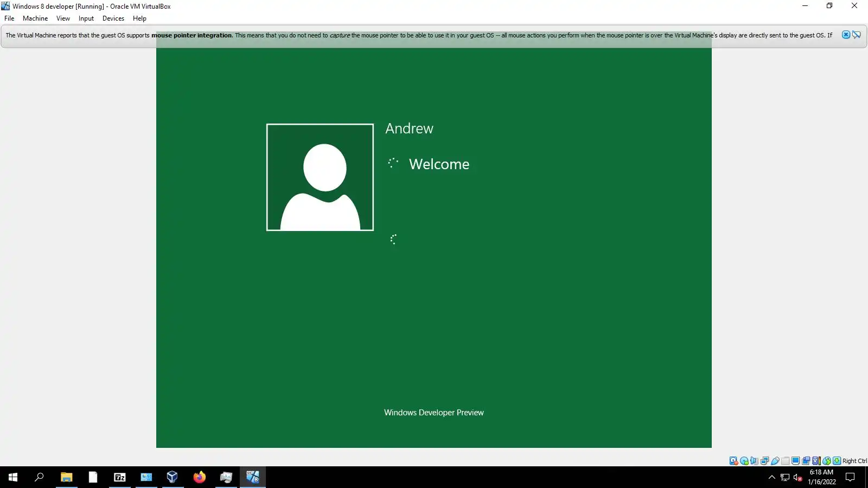Open VirtualBox Manager from the taskbar
The height and width of the screenshot is (488, 868).
173,477
